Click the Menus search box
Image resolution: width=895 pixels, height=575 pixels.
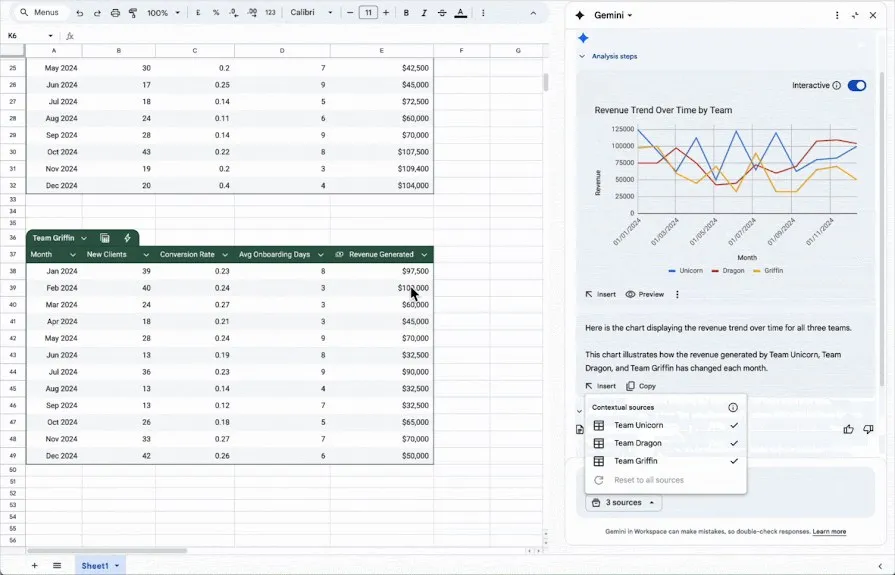(x=40, y=13)
